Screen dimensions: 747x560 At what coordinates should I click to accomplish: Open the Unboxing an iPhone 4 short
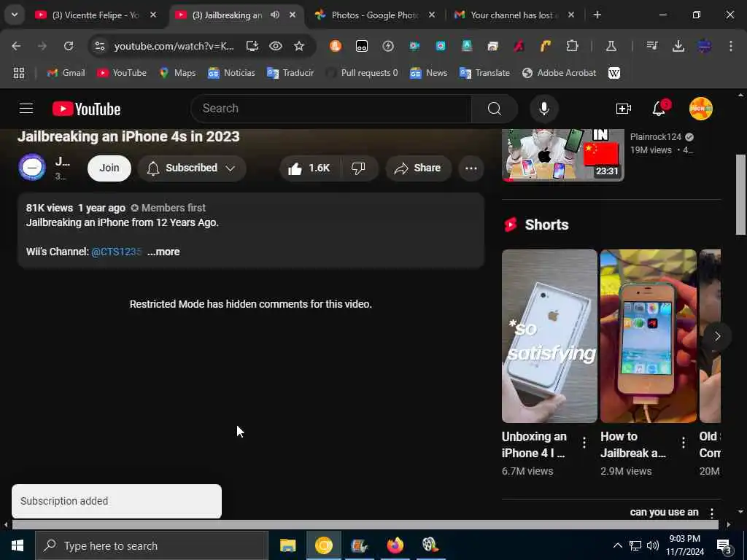click(549, 336)
